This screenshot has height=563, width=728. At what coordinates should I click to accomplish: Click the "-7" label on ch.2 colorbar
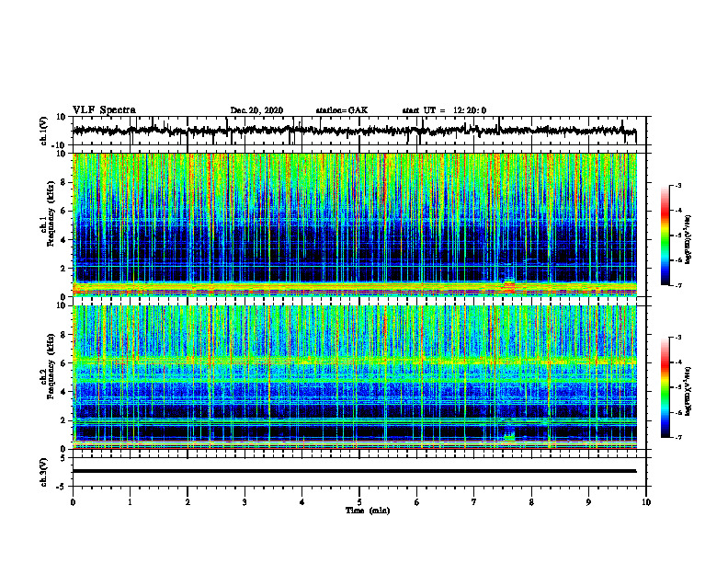pyautogui.click(x=678, y=437)
